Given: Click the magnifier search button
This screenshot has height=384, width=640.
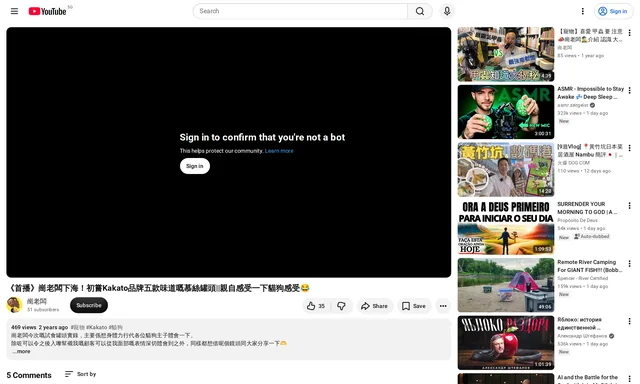Looking at the screenshot, I should [420, 11].
